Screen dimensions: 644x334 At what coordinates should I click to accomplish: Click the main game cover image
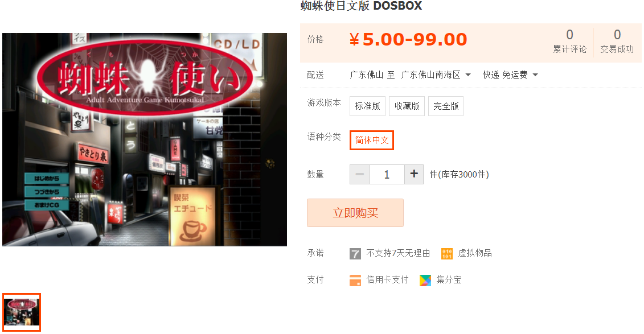pos(145,139)
